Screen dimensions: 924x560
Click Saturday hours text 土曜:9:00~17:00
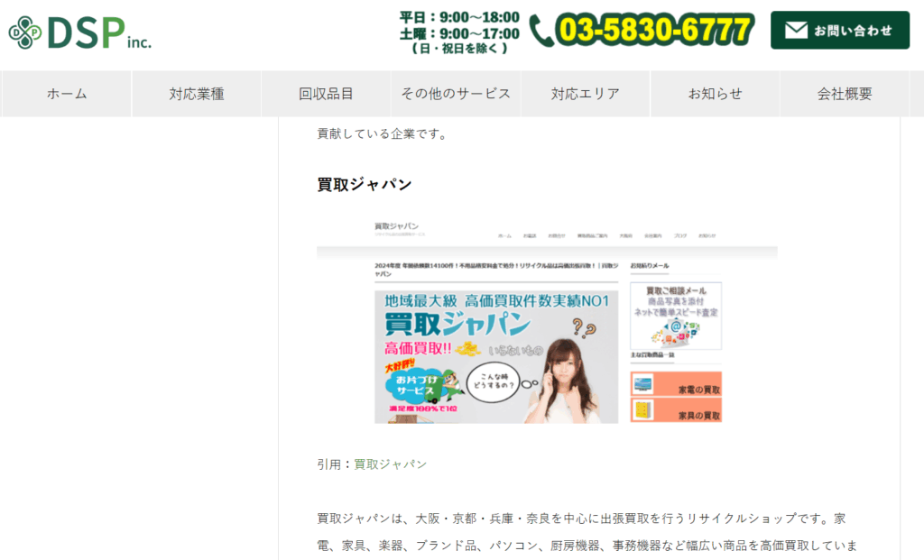coord(459,33)
